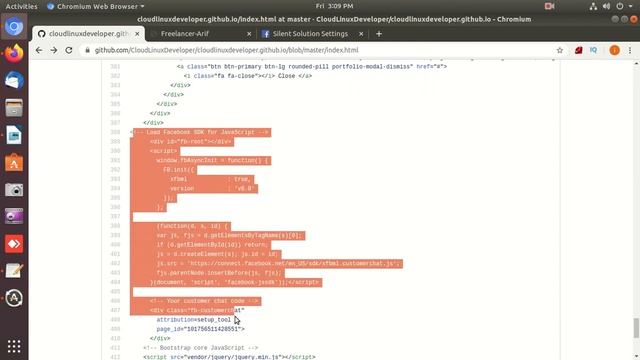Open Thunderbird mail from the dock
The height and width of the screenshot is (360, 640).
(x=14, y=80)
